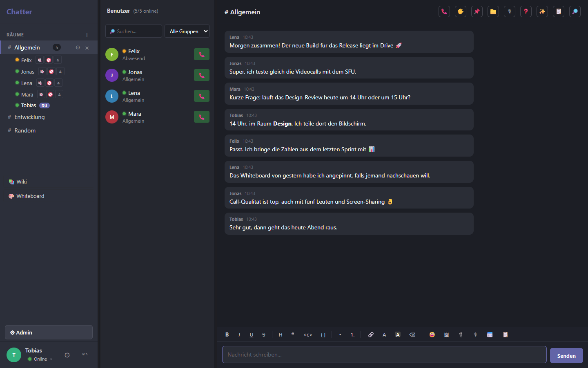
Task: Pick a text highlight color
Action: 398,334
